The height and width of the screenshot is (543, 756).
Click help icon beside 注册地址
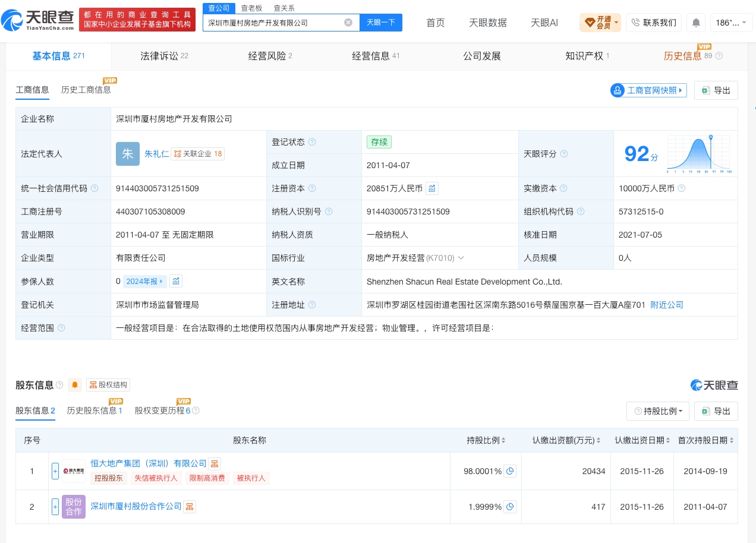(x=312, y=305)
